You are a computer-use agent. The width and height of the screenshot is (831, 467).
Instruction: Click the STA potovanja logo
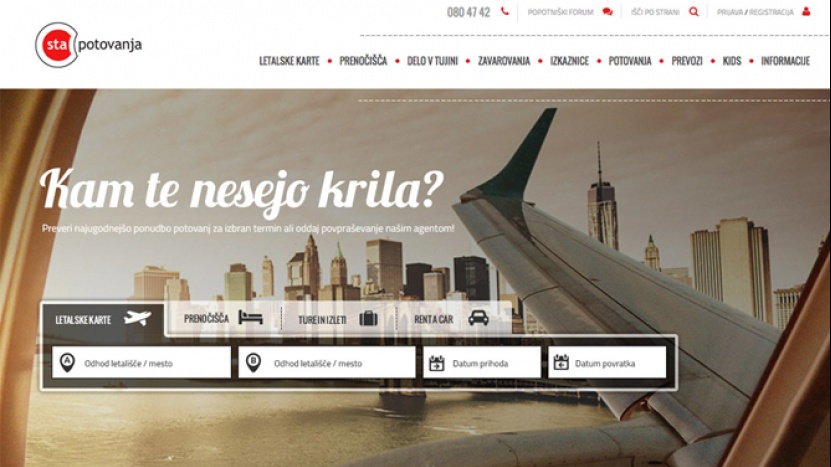click(x=88, y=45)
